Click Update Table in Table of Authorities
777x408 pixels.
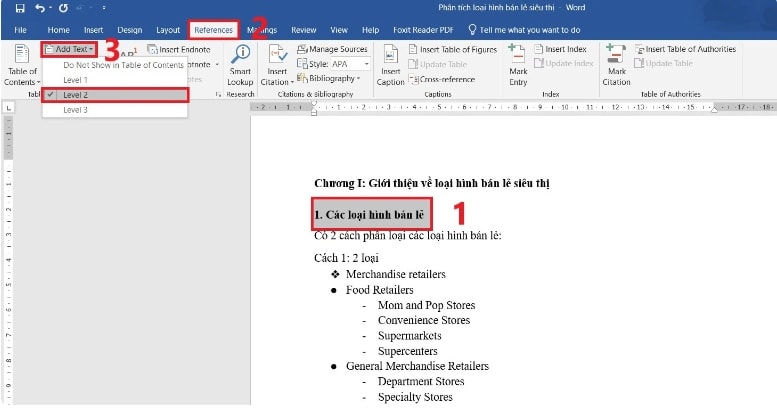pos(664,63)
